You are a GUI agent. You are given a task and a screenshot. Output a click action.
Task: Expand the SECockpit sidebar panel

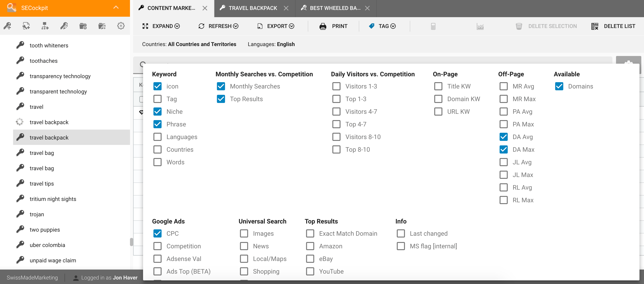pyautogui.click(x=116, y=8)
